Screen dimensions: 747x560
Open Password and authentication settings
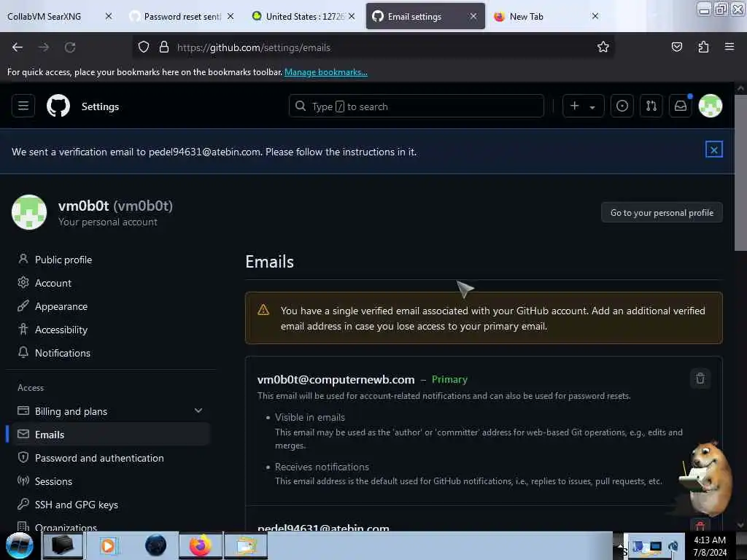99,458
